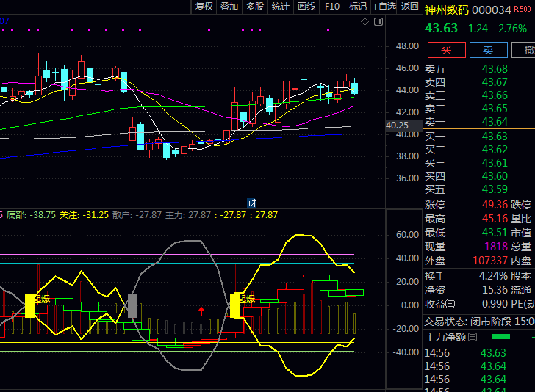Screen dimensions: 535x392
Task: Click the R500 badge beside the stock code
Action: click(523, 10)
